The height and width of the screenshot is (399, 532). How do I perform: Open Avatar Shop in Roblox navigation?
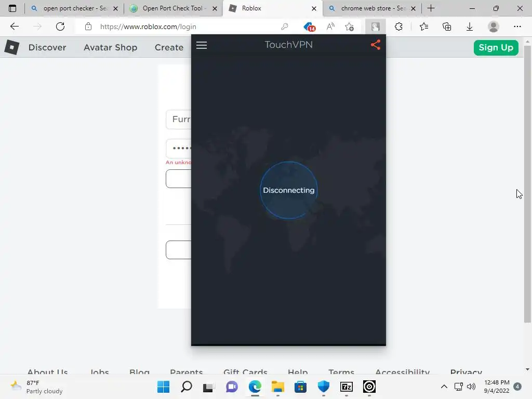[110, 47]
